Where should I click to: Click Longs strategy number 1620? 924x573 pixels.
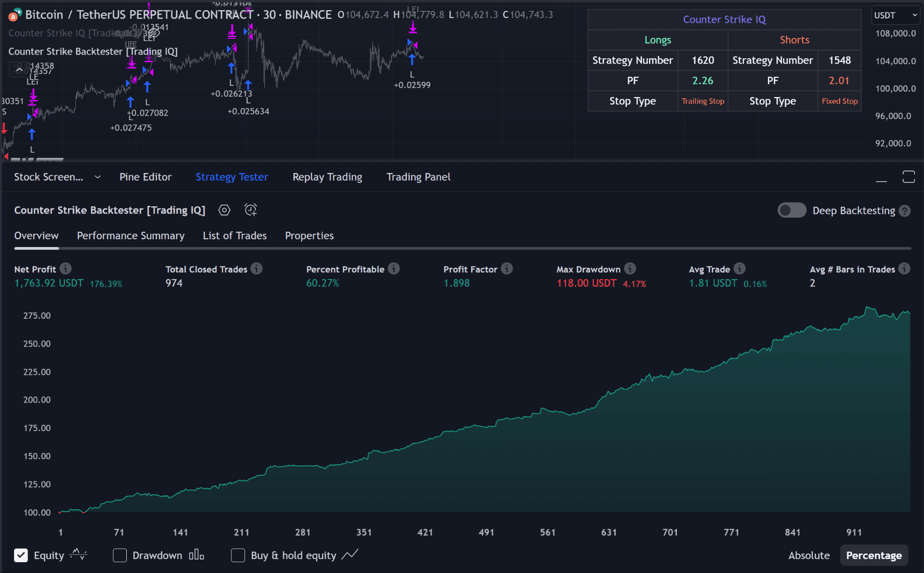[703, 60]
